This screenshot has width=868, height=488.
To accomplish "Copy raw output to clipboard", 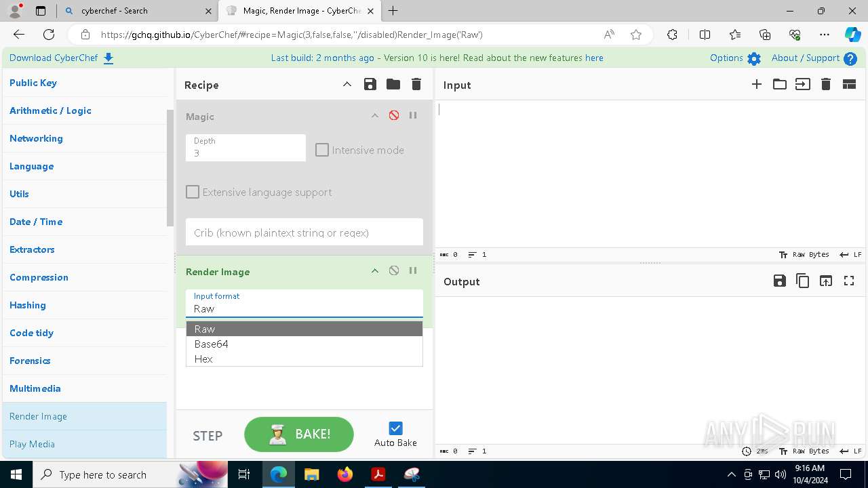I will click(803, 281).
